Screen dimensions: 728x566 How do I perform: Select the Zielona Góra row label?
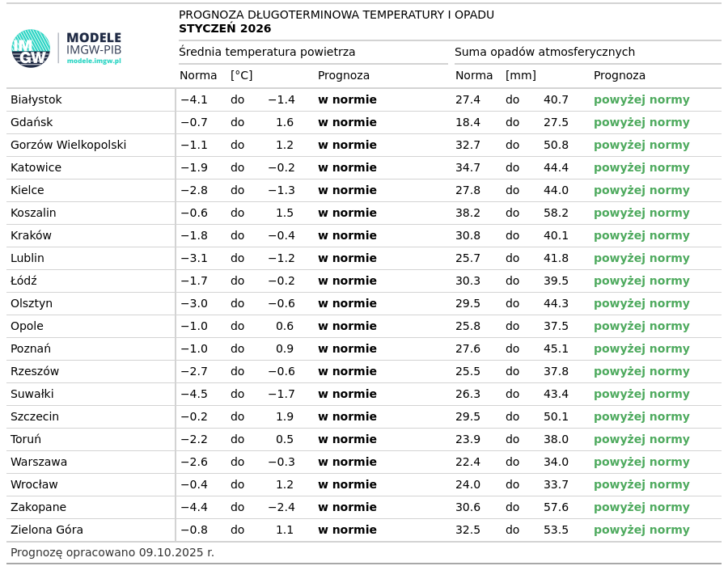pyautogui.click(x=47, y=530)
